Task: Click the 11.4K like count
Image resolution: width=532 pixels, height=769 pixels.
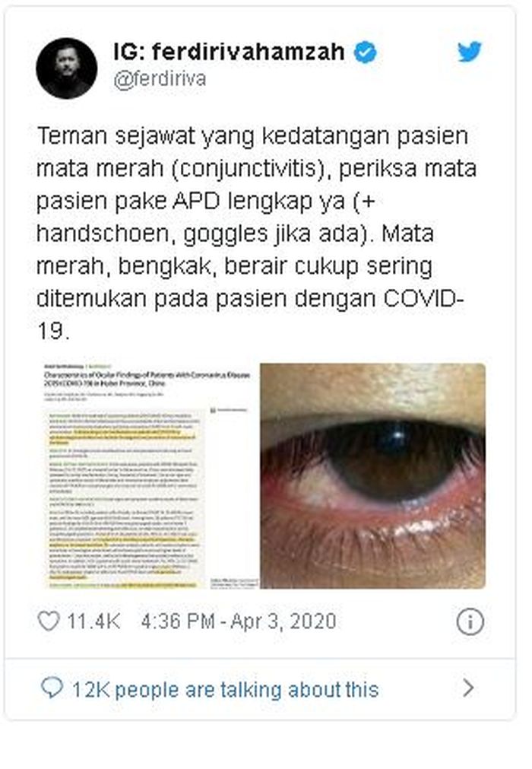Action: tap(93, 621)
